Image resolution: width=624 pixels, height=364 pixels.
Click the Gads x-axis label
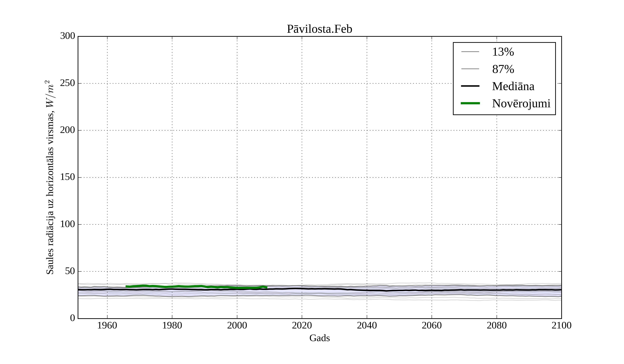(319, 338)
